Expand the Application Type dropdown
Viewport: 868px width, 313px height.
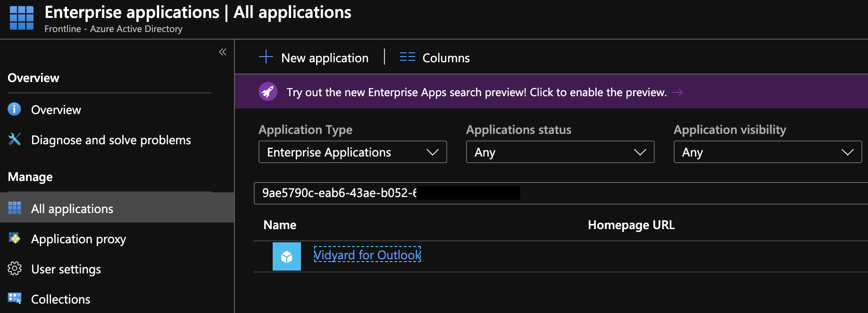(353, 152)
